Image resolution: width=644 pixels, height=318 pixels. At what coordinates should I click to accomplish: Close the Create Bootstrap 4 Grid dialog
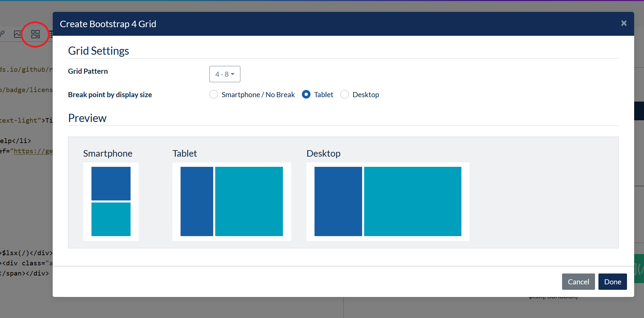tap(624, 23)
